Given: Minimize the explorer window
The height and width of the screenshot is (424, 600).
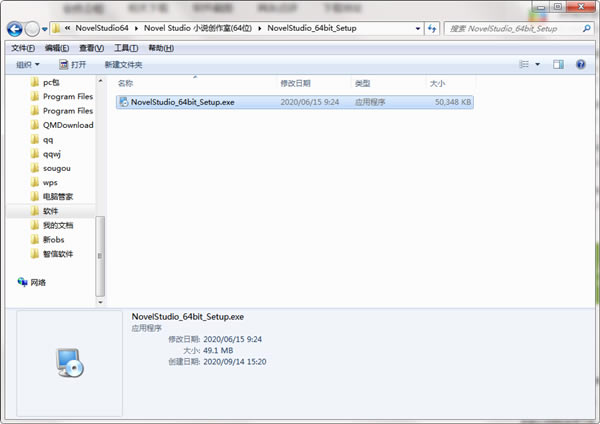Looking at the screenshot, I should pyautogui.click(x=541, y=7).
